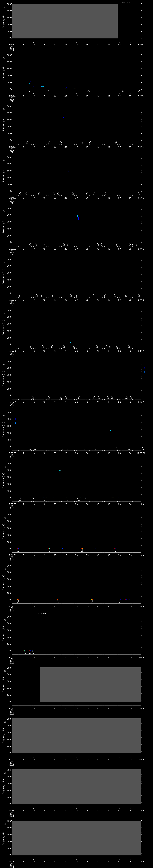Select panel number label (9)
This screenshot has height=868, width=153.
[x=3, y=415]
